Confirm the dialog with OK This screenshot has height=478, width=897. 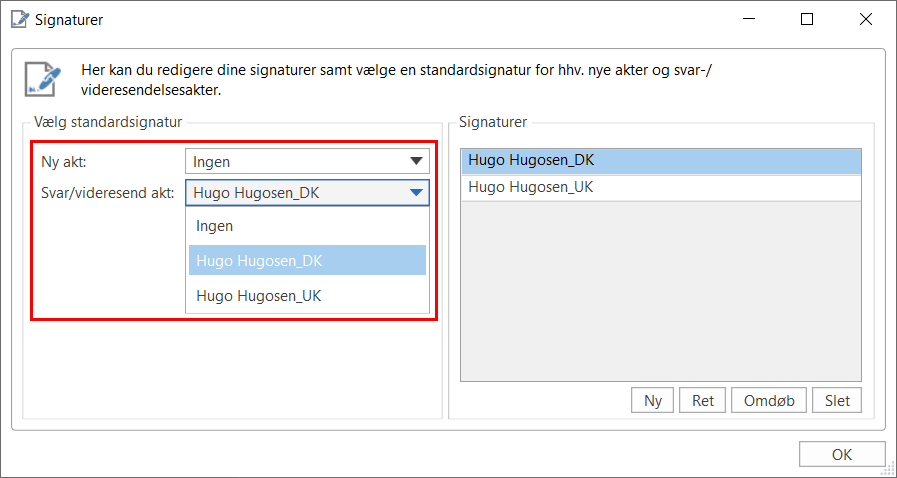[x=842, y=454]
